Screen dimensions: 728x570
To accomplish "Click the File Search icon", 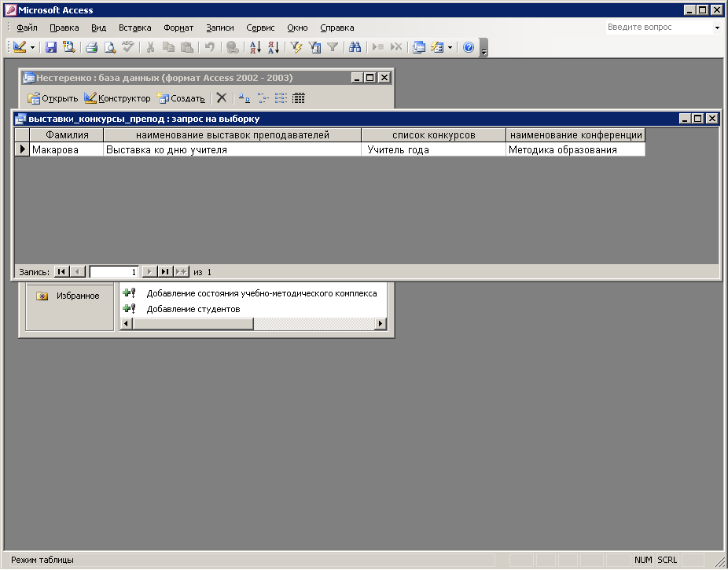I will [69, 47].
